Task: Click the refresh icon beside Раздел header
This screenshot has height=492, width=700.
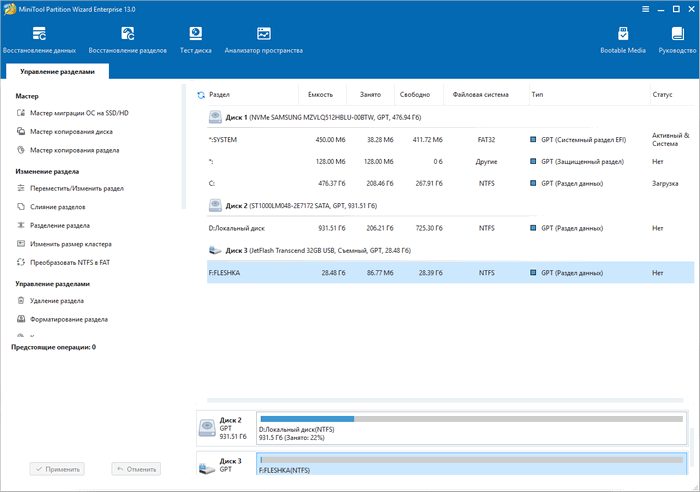Action: [201, 94]
